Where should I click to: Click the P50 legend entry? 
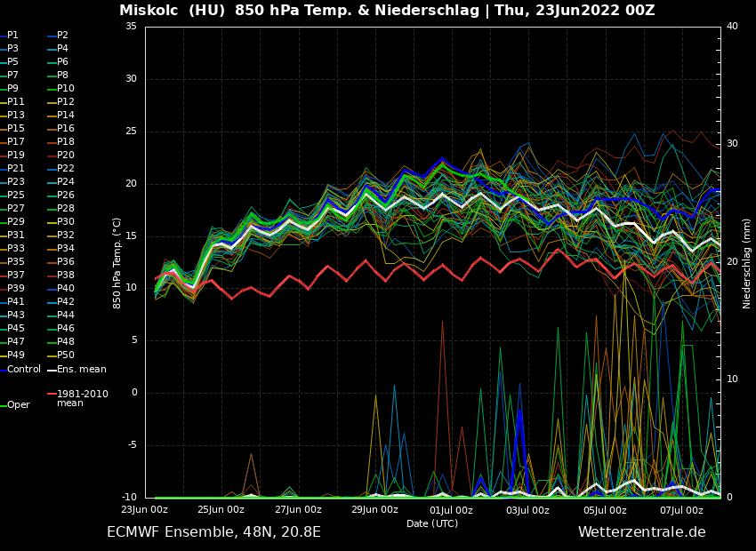tap(66, 355)
